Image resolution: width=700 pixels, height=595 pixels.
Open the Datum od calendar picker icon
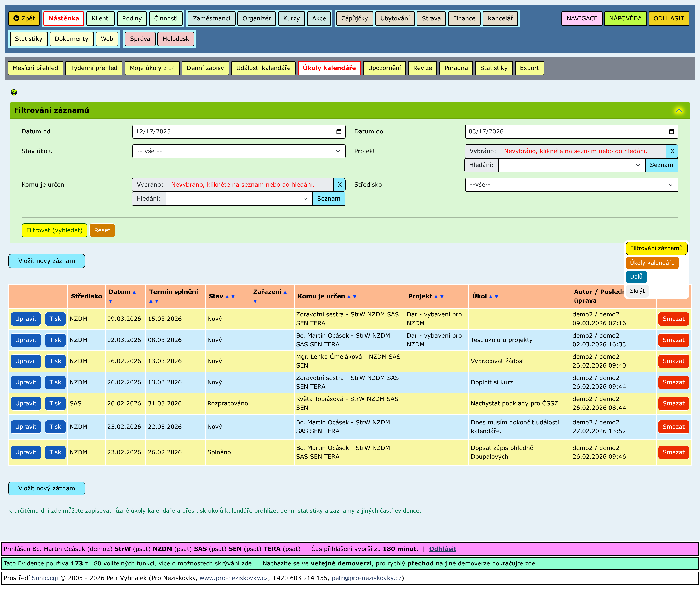click(338, 132)
